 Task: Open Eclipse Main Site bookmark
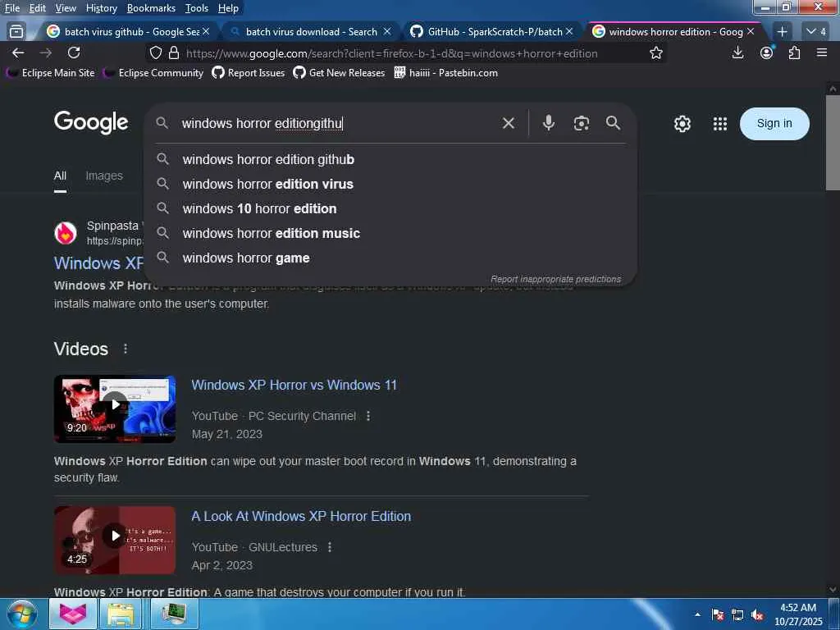click(x=51, y=73)
